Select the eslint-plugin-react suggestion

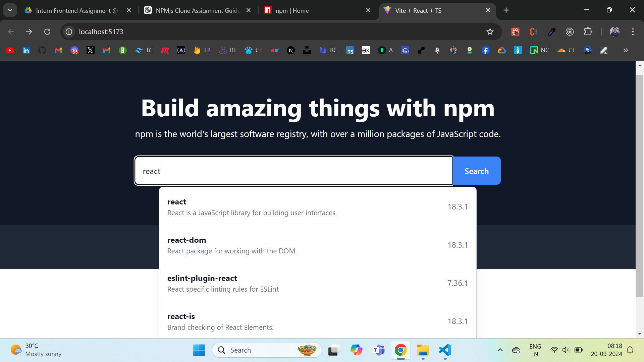pyautogui.click(x=318, y=283)
